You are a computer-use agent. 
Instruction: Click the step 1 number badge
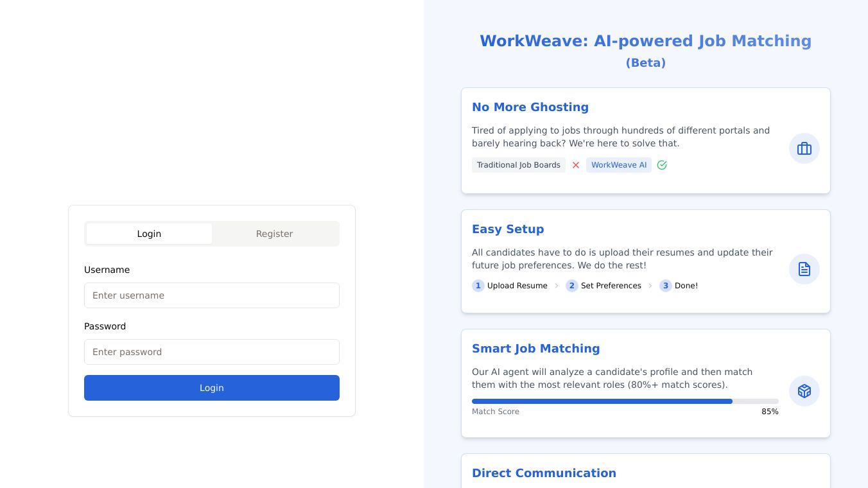point(478,286)
